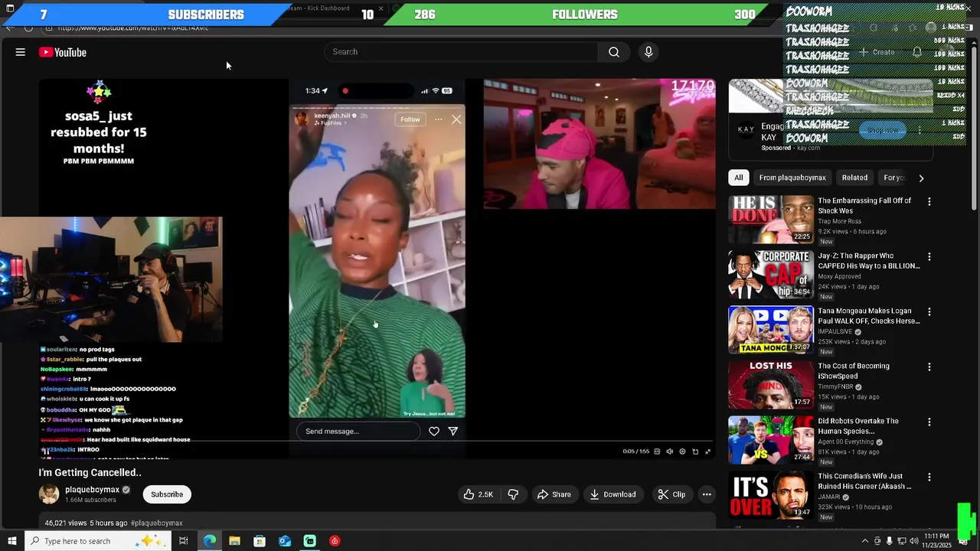980x551 pixels.
Task: Open the green Kick app on the taskbar
Action: (x=309, y=541)
